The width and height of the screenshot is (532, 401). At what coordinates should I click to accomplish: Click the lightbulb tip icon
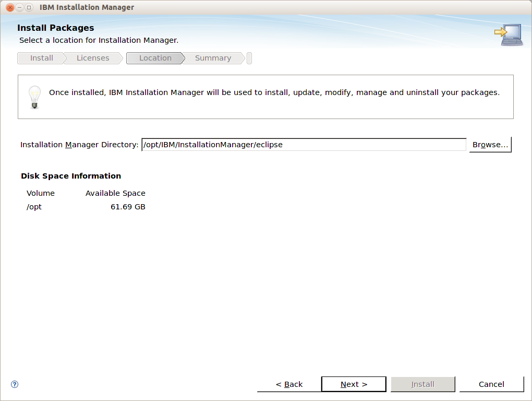pos(34,97)
